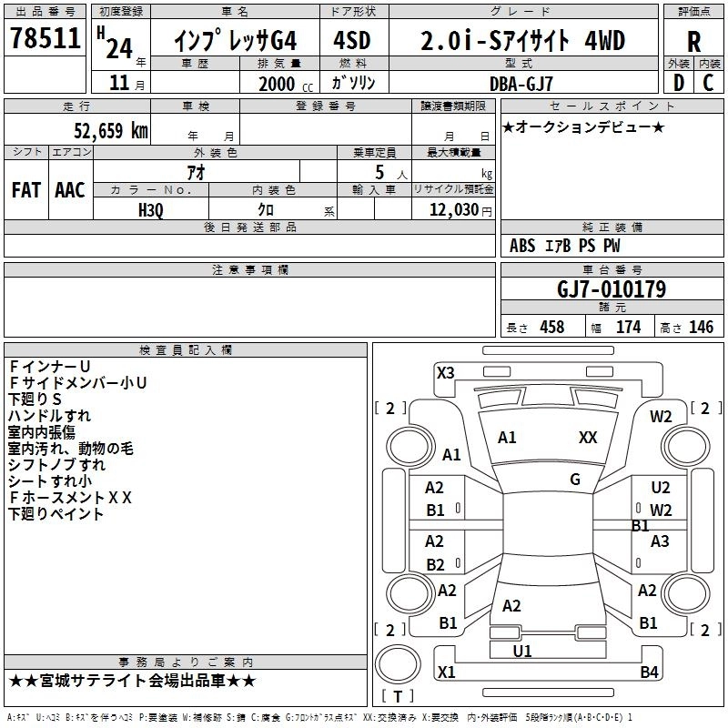Click the equipment list ABS エアB PS PW
This screenshot has height=728, width=728.
click(564, 246)
